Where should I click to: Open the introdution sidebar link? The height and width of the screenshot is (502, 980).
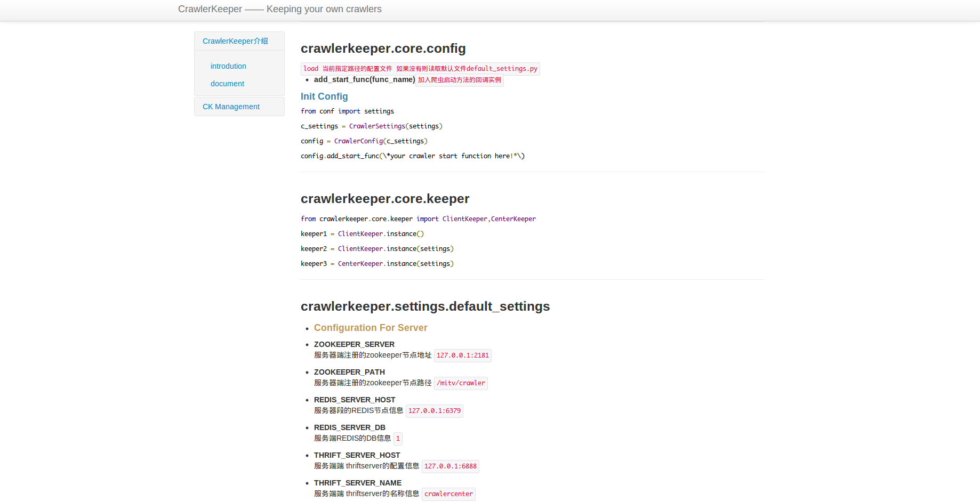pos(228,66)
